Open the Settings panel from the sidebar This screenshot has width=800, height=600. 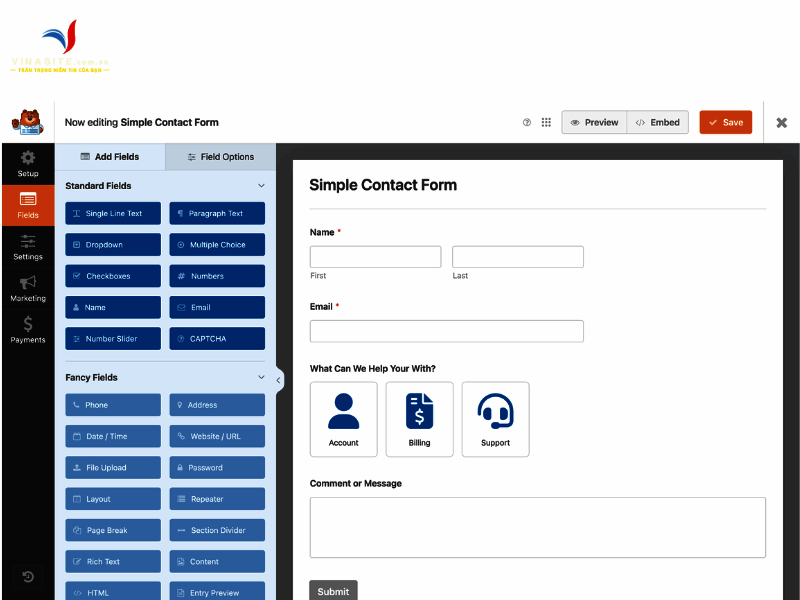27,248
